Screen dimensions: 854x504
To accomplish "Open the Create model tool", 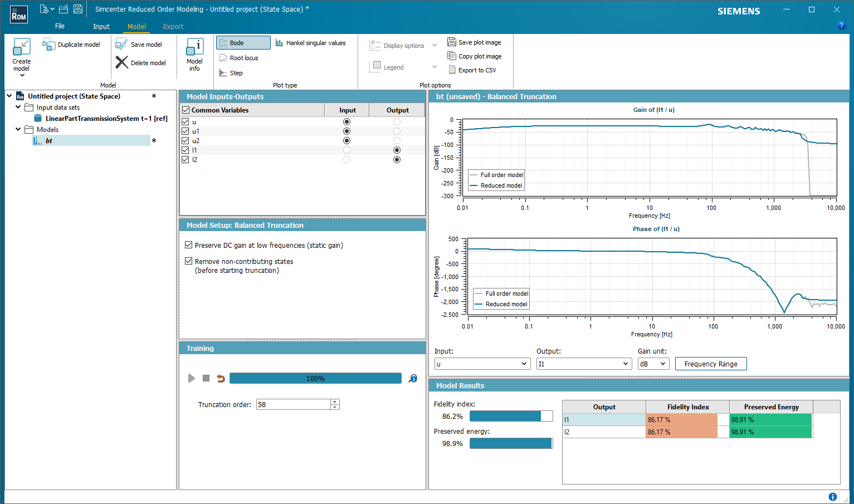I will pos(21,54).
